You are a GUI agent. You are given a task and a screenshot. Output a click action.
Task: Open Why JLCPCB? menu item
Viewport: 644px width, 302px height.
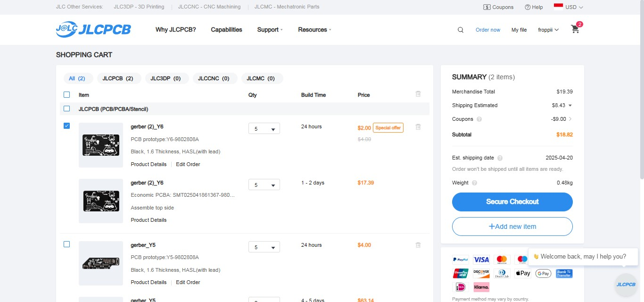click(x=176, y=30)
